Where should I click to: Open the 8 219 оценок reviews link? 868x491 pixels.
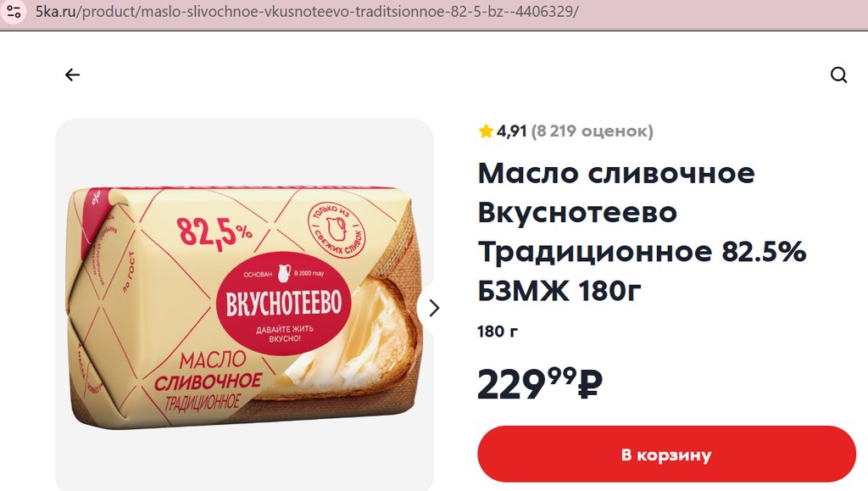(x=593, y=131)
